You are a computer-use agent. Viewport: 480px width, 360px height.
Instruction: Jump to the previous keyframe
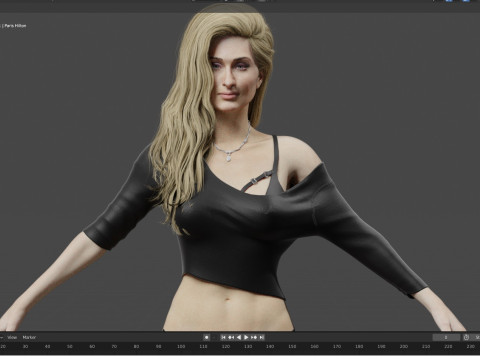(x=231, y=337)
